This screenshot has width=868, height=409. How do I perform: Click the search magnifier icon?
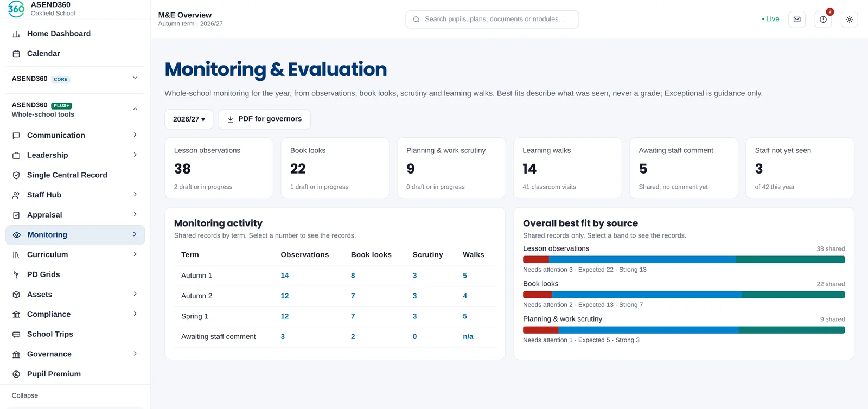pos(416,20)
